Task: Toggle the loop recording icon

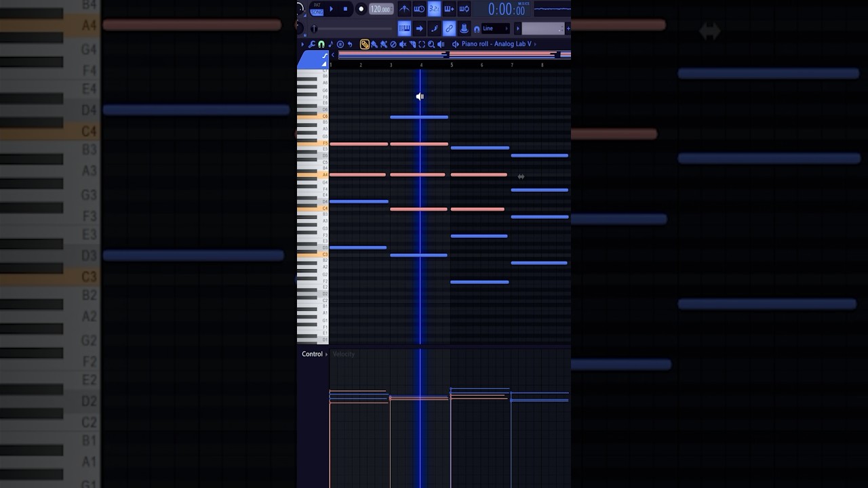Action: 464,9
